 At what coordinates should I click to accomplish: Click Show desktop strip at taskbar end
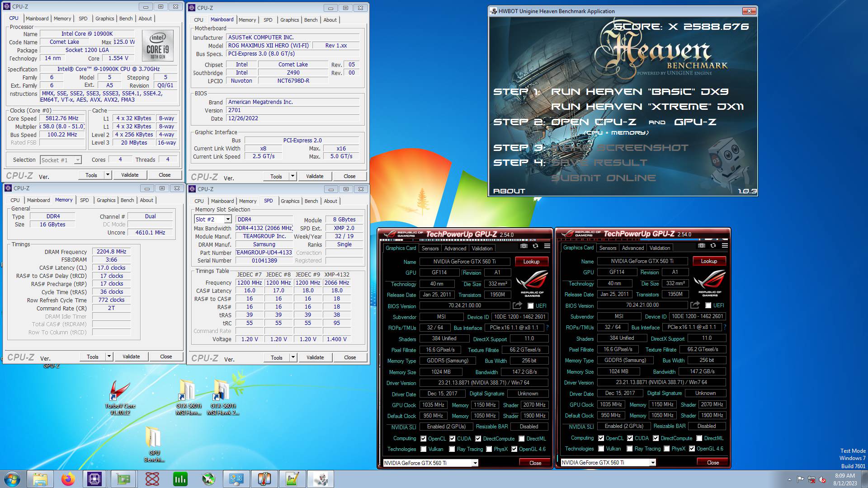pos(865,479)
